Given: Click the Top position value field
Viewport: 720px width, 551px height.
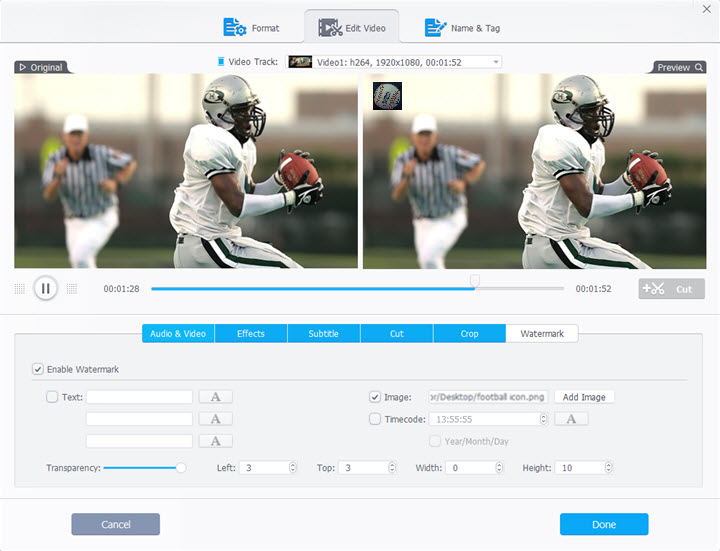Looking at the screenshot, I should click(x=364, y=468).
